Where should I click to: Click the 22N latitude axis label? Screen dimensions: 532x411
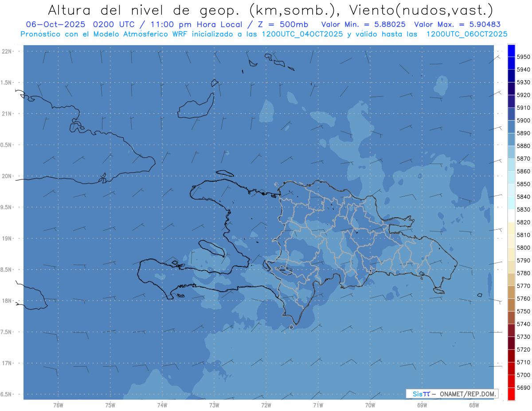pos(7,51)
